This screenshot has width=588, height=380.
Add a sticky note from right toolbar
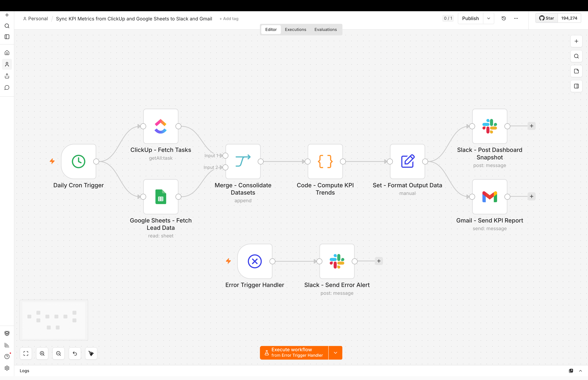[x=576, y=71]
